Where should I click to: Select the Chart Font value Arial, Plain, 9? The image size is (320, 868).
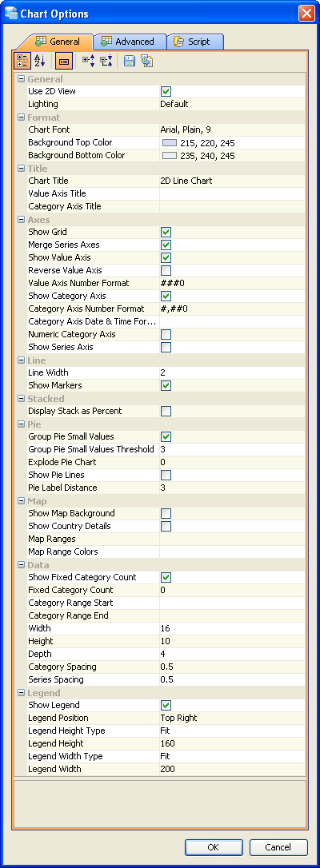click(232, 129)
